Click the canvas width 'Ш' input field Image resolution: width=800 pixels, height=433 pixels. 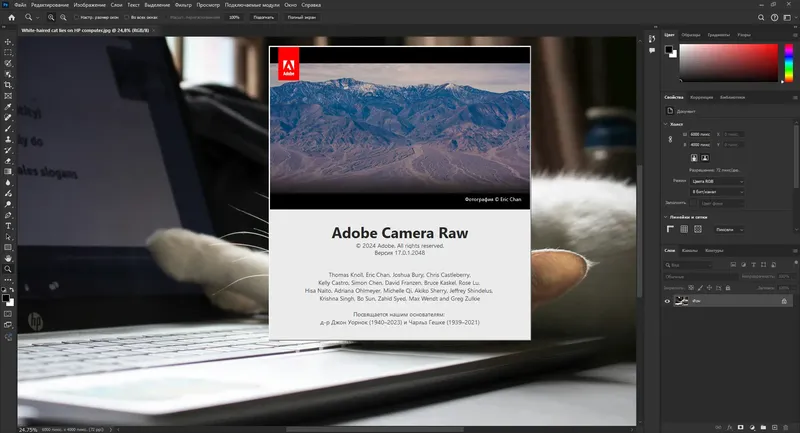[700, 134]
